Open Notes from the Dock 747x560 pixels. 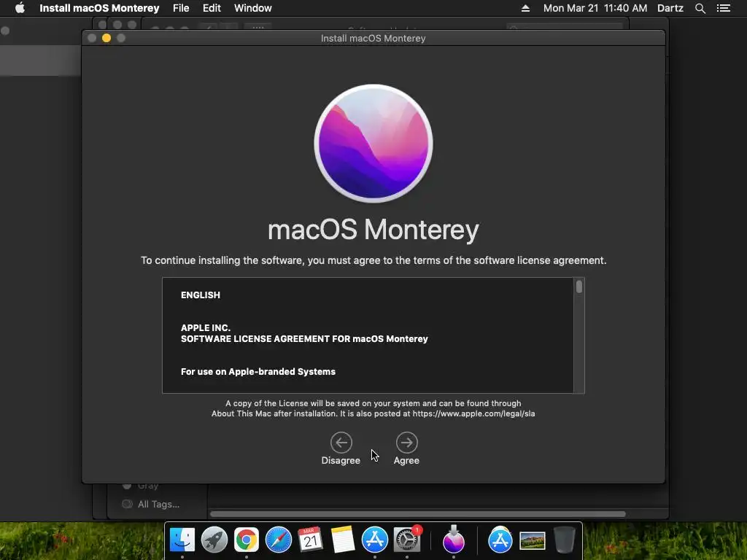pos(343,540)
